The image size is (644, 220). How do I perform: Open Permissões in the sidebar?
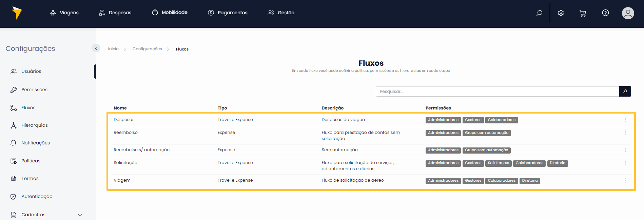pos(35,89)
